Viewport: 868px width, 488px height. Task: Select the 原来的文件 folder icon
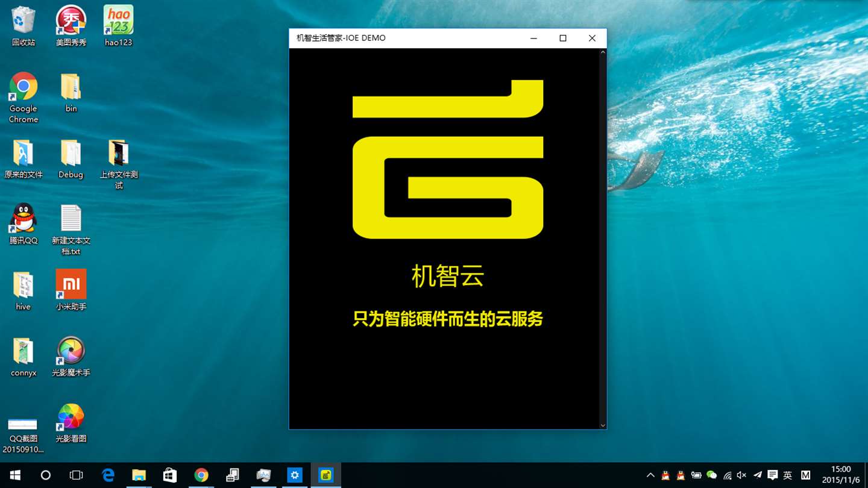(x=24, y=159)
